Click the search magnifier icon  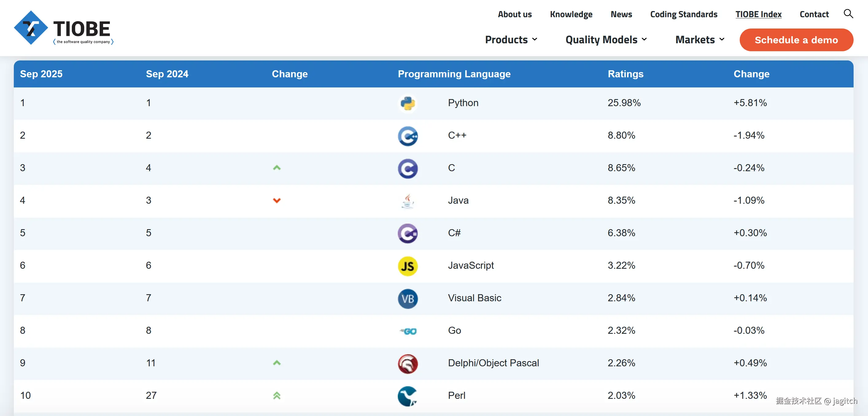[x=848, y=14]
